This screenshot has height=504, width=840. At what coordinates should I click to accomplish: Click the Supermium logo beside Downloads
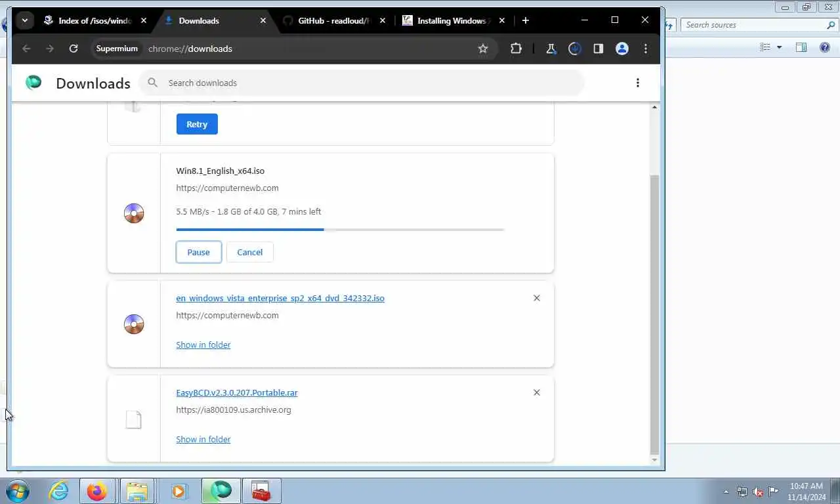[x=33, y=83]
